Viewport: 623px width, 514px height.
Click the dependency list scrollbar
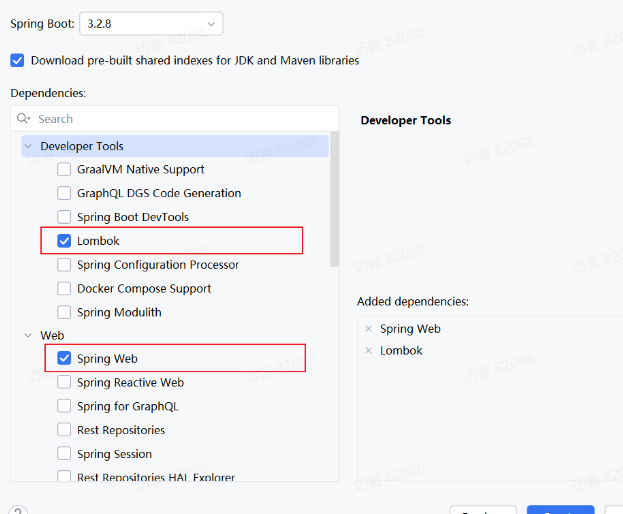[335, 199]
